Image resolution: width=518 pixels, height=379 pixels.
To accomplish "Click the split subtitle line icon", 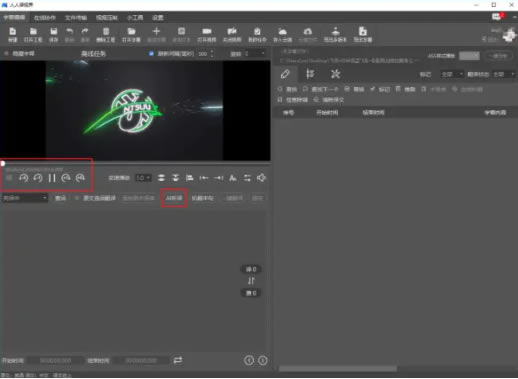I will pyautogui.click(x=176, y=178).
